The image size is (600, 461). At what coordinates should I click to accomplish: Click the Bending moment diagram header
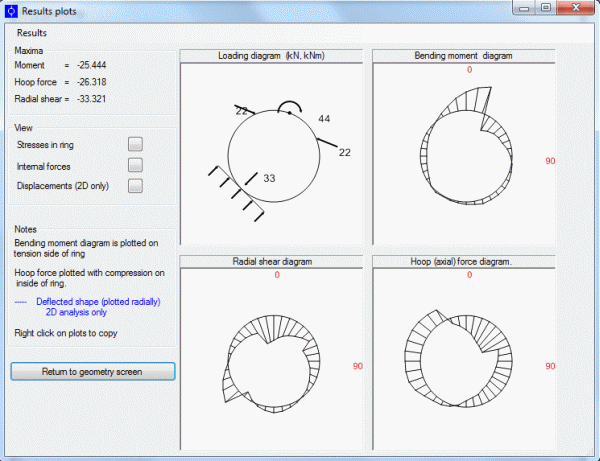(x=464, y=56)
